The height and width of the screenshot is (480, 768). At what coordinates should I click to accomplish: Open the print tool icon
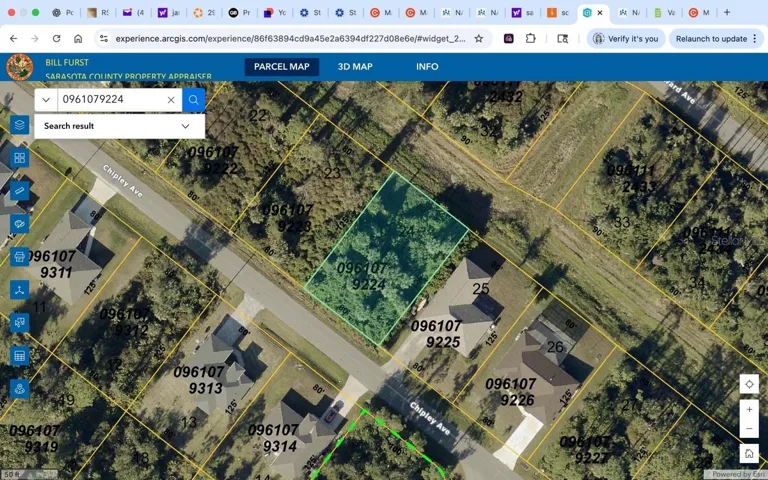(19, 257)
